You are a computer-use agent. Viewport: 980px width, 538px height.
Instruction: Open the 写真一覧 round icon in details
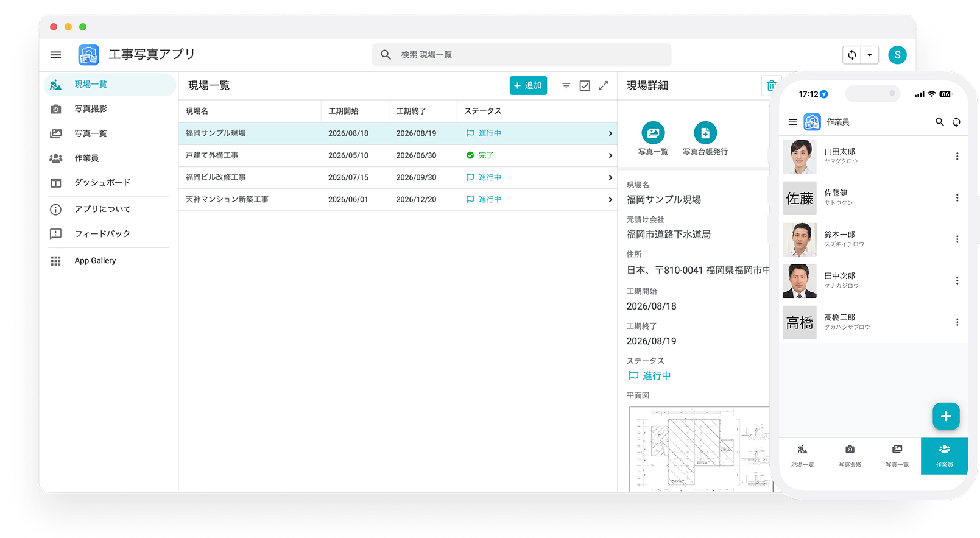click(653, 133)
